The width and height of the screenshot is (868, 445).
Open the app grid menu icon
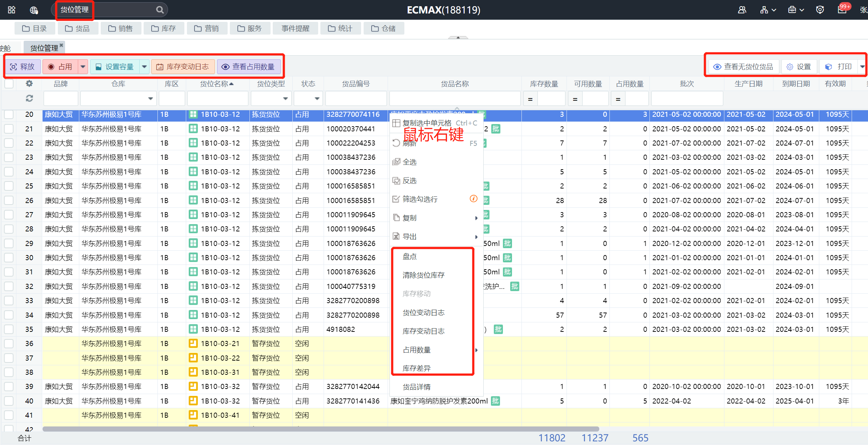click(12, 10)
